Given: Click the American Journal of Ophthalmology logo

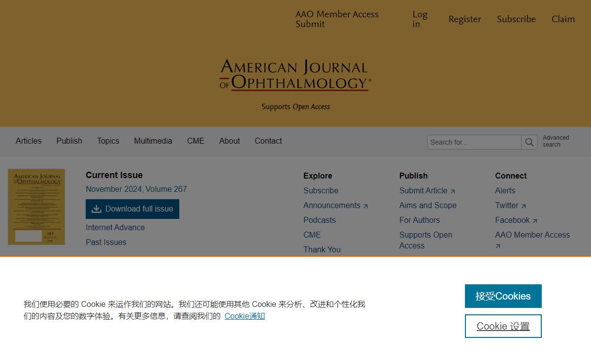Looking at the screenshot, I should pos(295,75).
